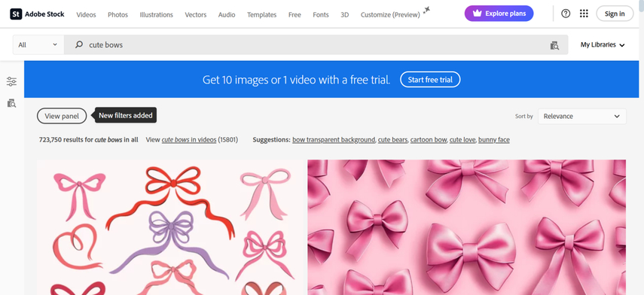
Task: Open cute bows in videos link
Action: point(189,139)
